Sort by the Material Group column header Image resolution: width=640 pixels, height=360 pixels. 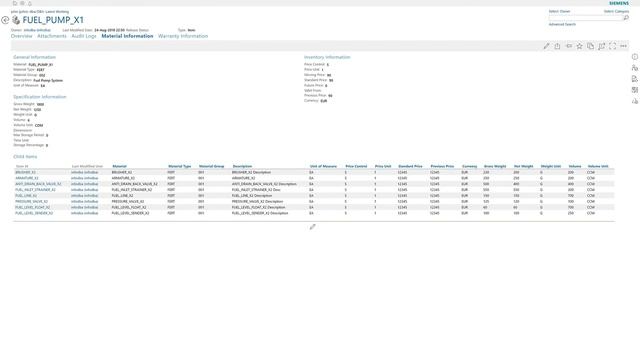[x=211, y=167]
